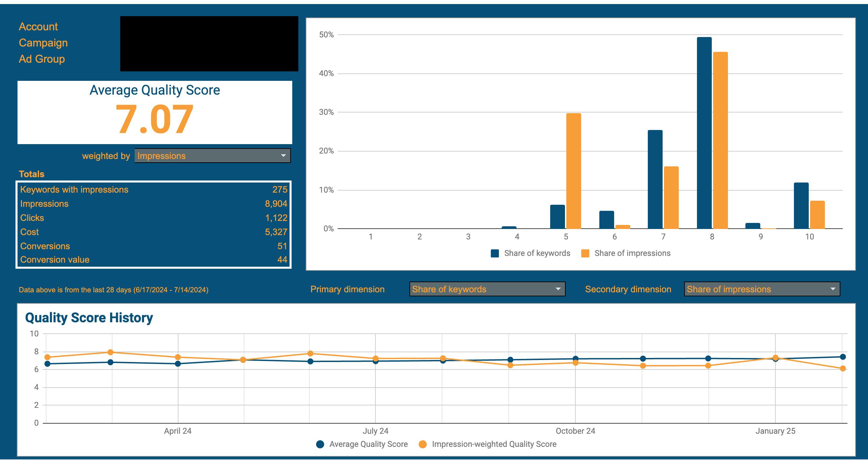Image resolution: width=868 pixels, height=460 pixels.
Task: Click the Campaign label
Action: pyautogui.click(x=43, y=43)
